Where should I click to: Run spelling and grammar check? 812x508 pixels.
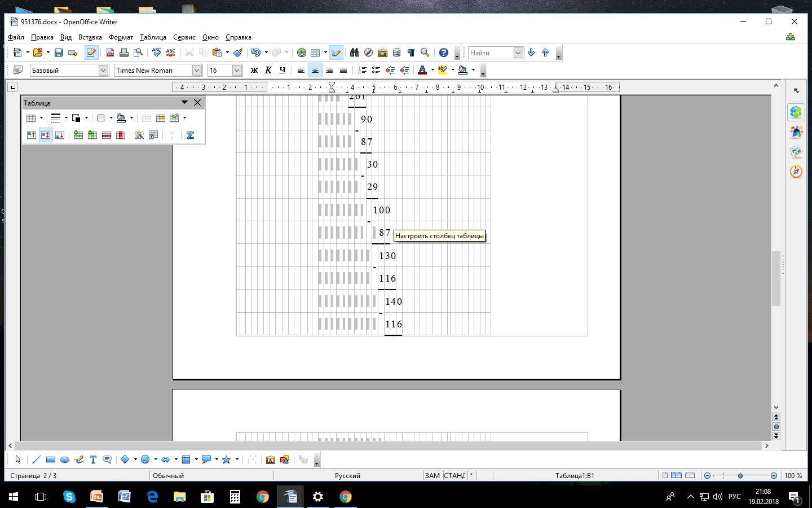pyautogui.click(x=157, y=52)
